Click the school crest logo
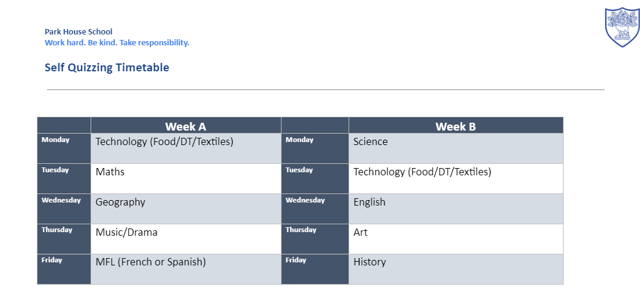The image size is (644, 295). (x=622, y=27)
